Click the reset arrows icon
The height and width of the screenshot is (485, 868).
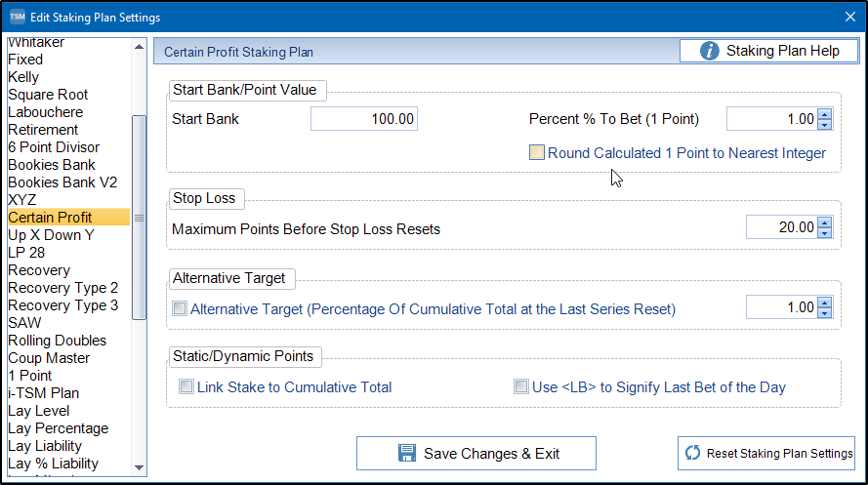coord(693,453)
